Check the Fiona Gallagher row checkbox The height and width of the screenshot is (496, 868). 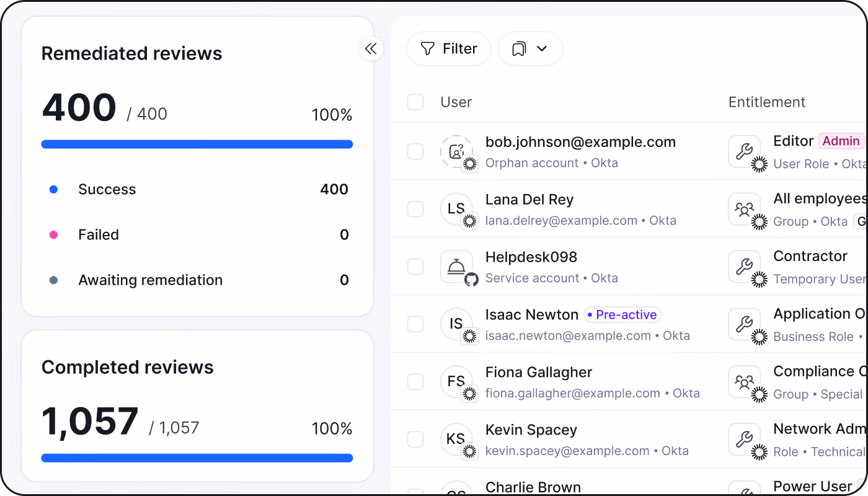point(415,381)
